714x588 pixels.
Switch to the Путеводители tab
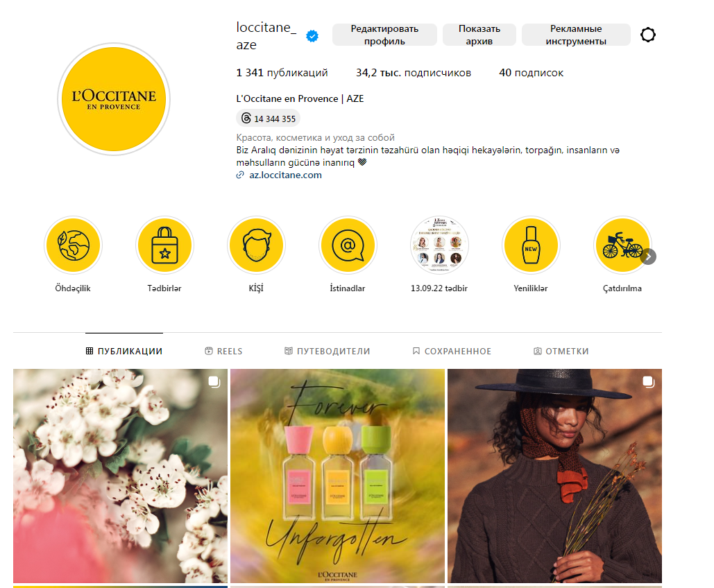pos(327,352)
